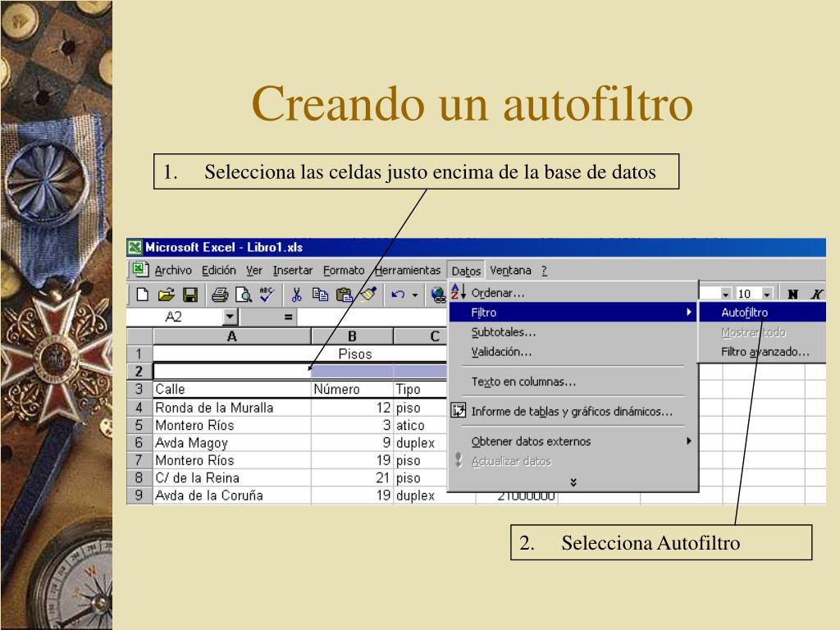This screenshot has width=840, height=630.
Task: Click number 21 in row 8
Action: coord(352,478)
